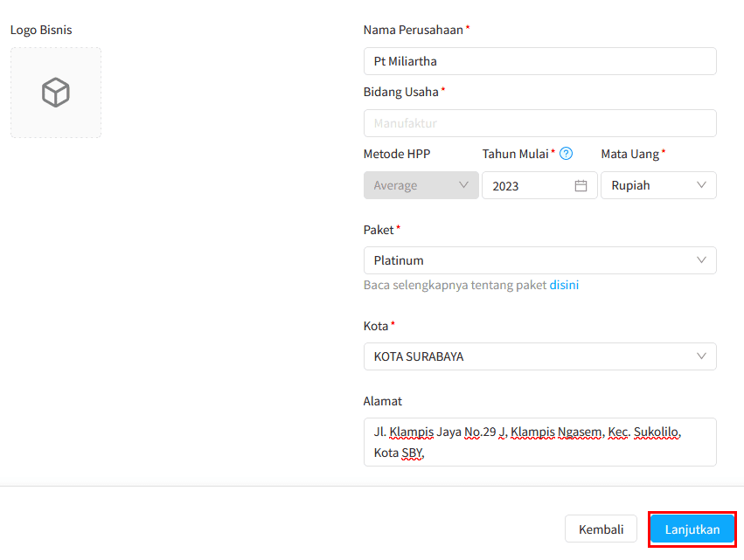
Task: Open the calendar picker in Tahun Mulai
Action: [x=581, y=185]
